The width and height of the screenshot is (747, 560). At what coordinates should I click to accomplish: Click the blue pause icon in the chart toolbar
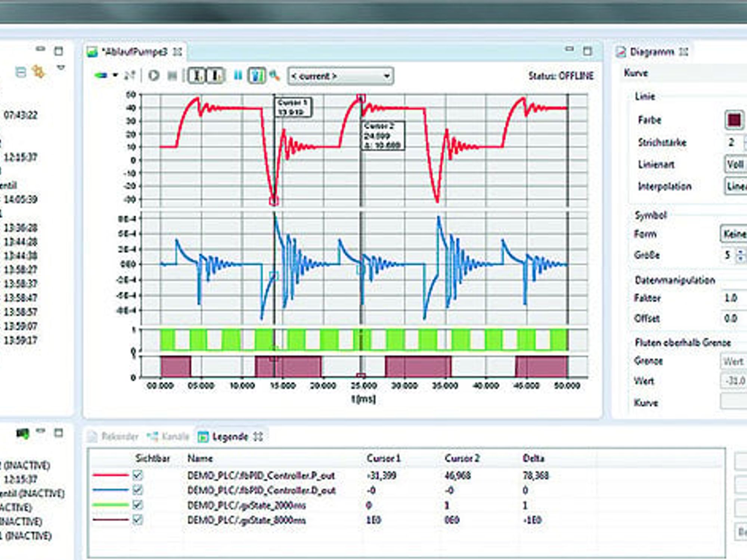pos(238,76)
